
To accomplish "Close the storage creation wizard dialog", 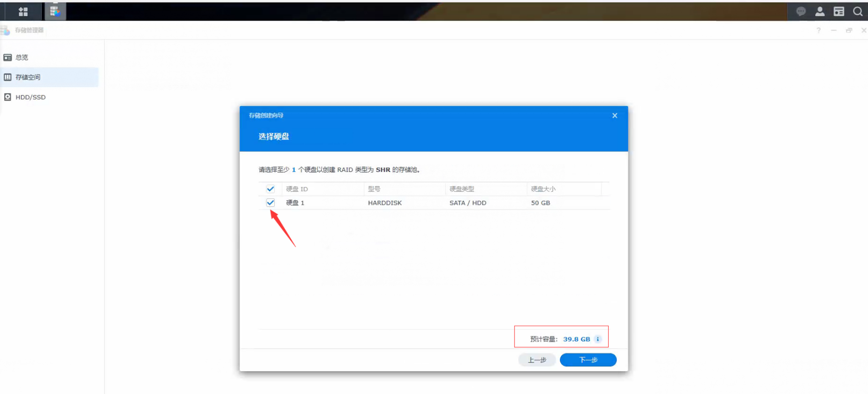I will 615,115.
